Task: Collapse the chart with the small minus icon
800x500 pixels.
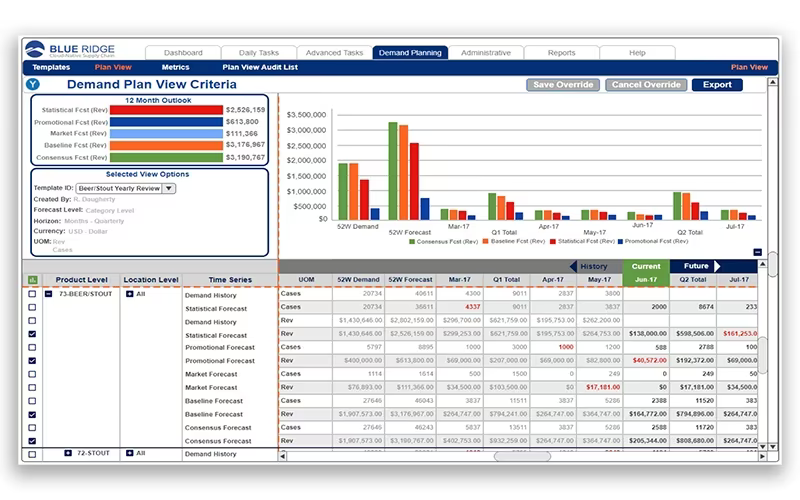Action: pyautogui.click(x=758, y=252)
